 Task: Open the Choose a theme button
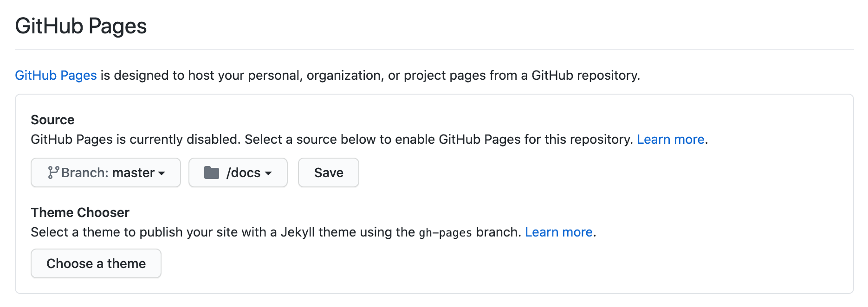(96, 263)
